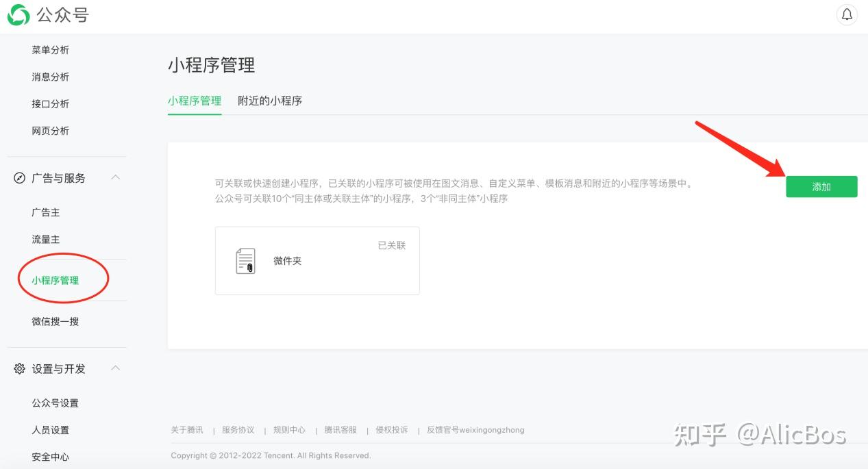This screenshot has height=469, width=868.
Task: Click the 设置与开发 gear icon
Action: 19,369
